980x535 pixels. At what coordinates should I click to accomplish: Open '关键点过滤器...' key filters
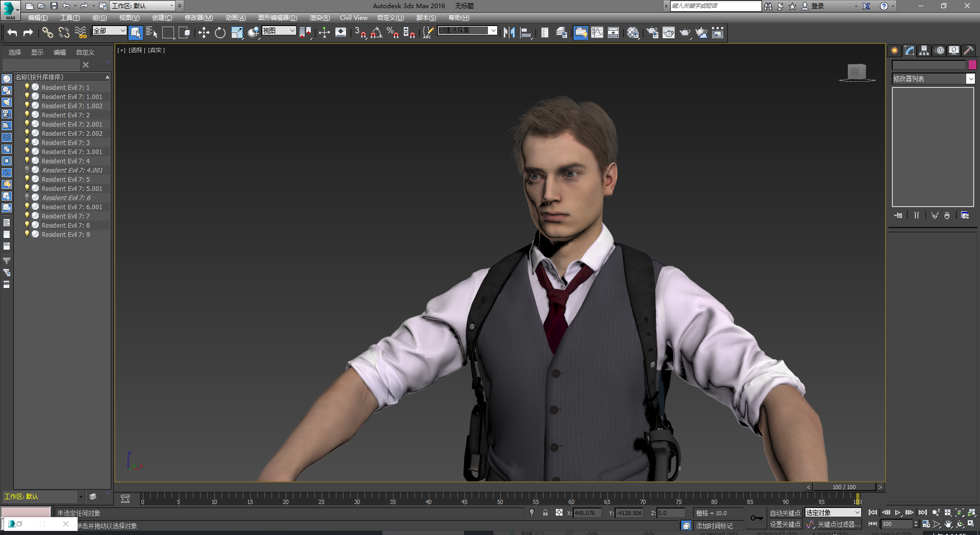[839, 524]
